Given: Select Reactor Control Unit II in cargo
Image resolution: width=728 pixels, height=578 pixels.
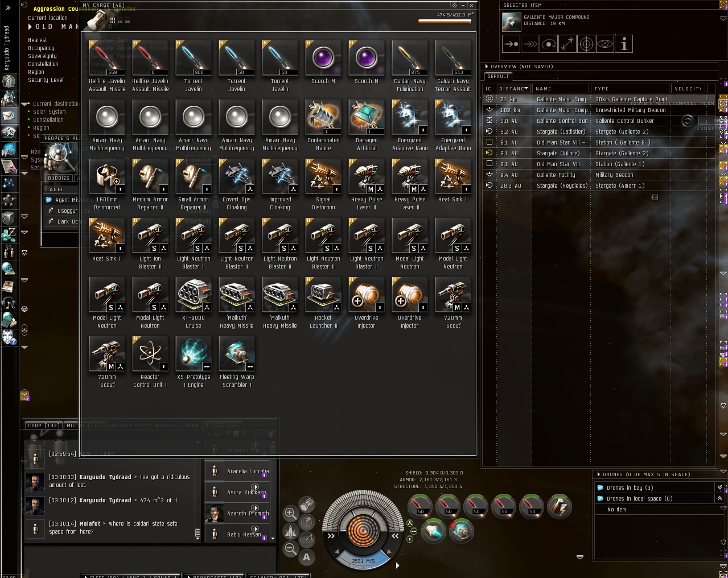Looking at the screenshot, I should point(150,363).
